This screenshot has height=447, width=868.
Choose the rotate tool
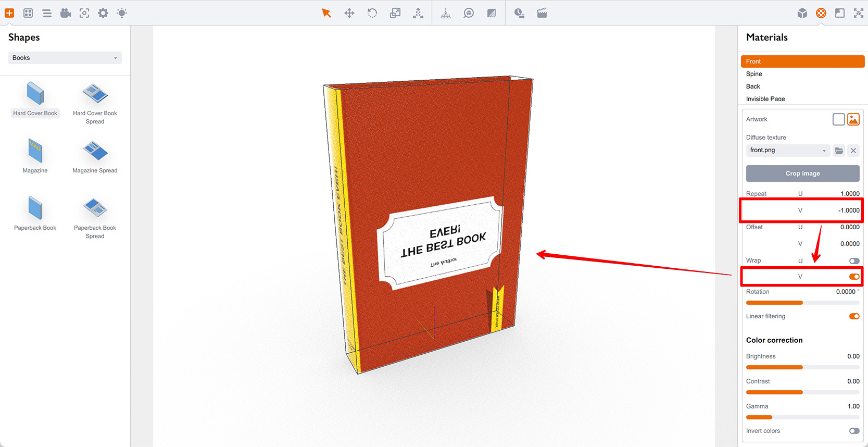[372, 13]
